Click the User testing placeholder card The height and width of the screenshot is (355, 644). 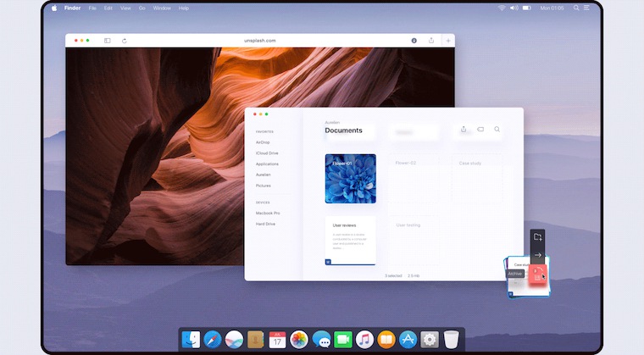pyautogui.click(x=414, y=241)
